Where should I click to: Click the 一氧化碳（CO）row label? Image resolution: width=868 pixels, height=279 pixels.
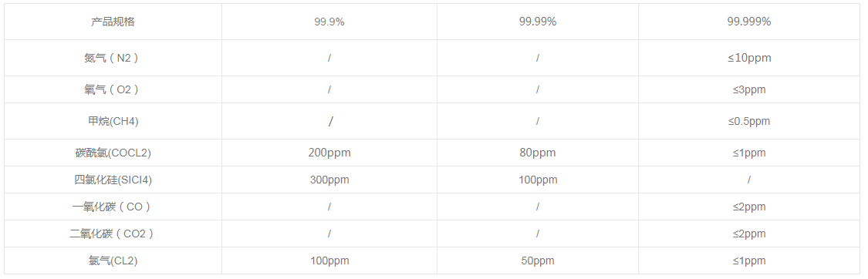pyautogui.click(x=113, y=207)
